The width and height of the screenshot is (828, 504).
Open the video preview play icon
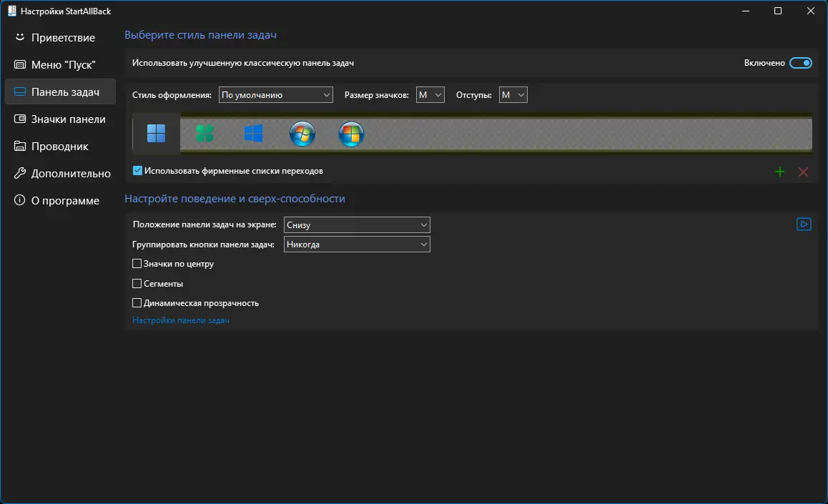click(x=804, y=224)
